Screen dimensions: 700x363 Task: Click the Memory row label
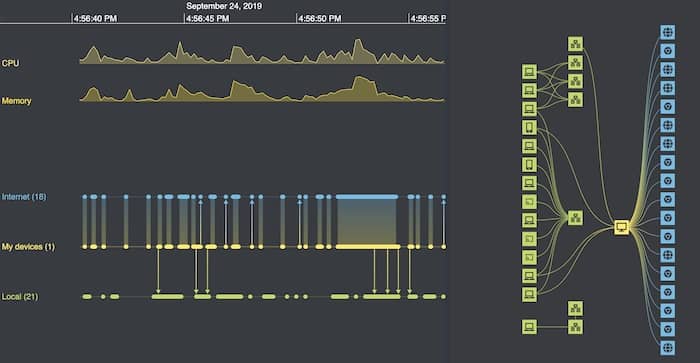(x=17, y=101)
